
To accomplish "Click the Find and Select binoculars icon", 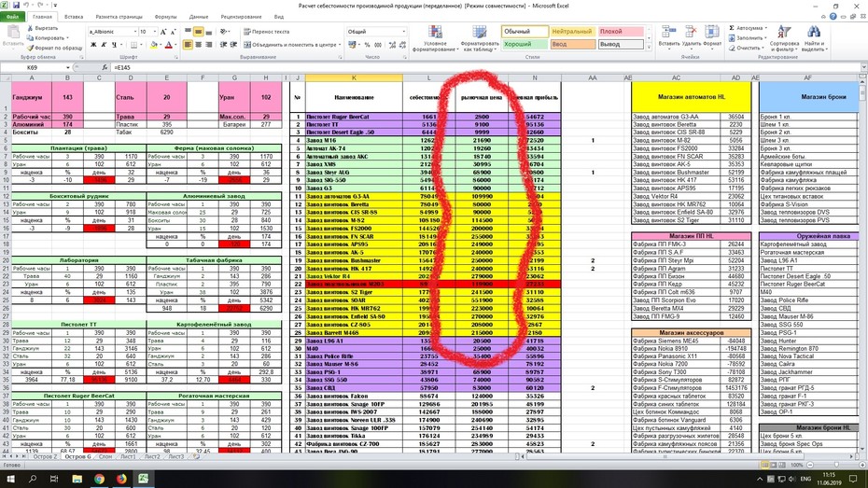I will (813, 32).
